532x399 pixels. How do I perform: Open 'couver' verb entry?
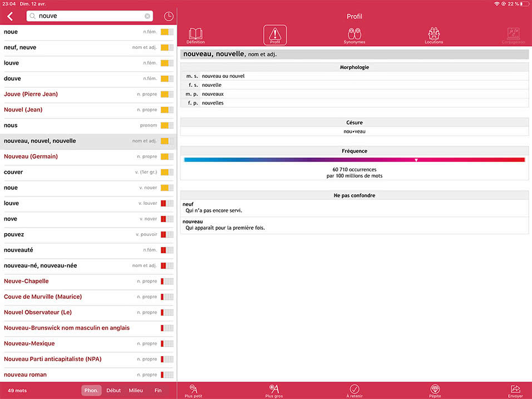pyautogui.click(x=88, y=173)
